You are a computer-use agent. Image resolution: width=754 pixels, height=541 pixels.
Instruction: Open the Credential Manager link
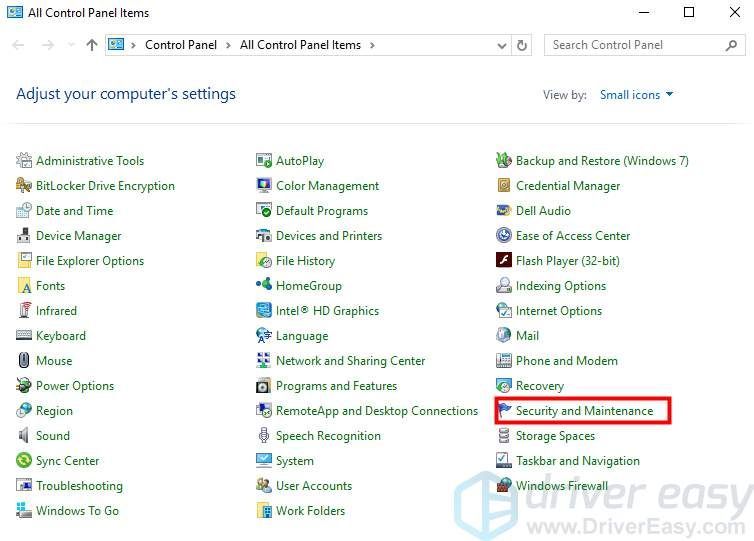[x=568, y=185]
